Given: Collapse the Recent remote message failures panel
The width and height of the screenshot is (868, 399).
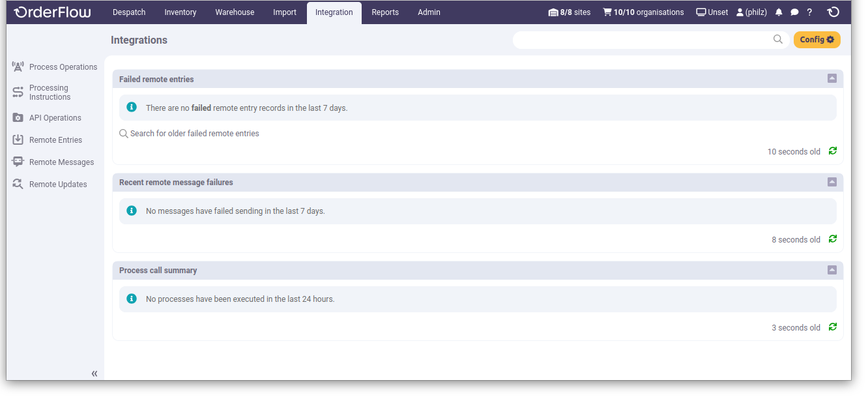Looking at the screenshot, I should pyautogui.click(x=832, y=182).
